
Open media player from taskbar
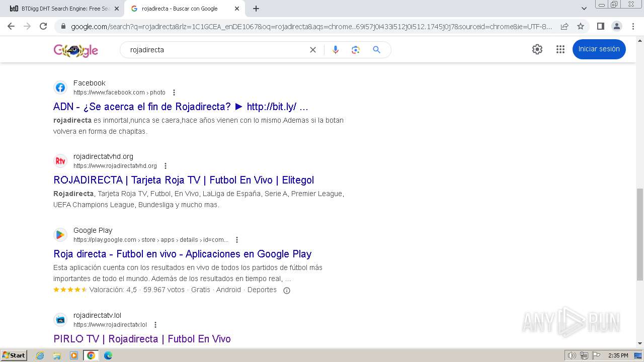click(x=74, y=355)
